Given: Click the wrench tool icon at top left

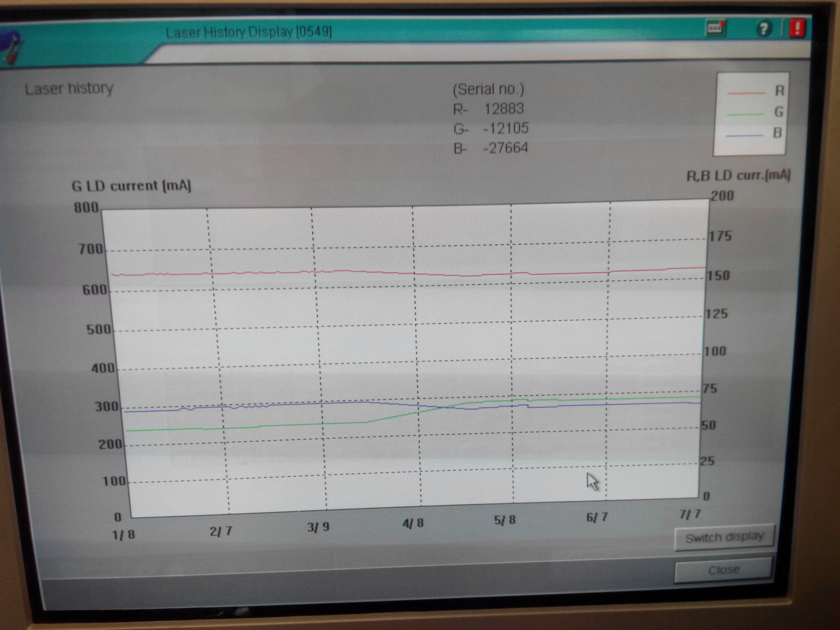Looking at the screenshot, I should pyautogui.click(x=11, y=47).
